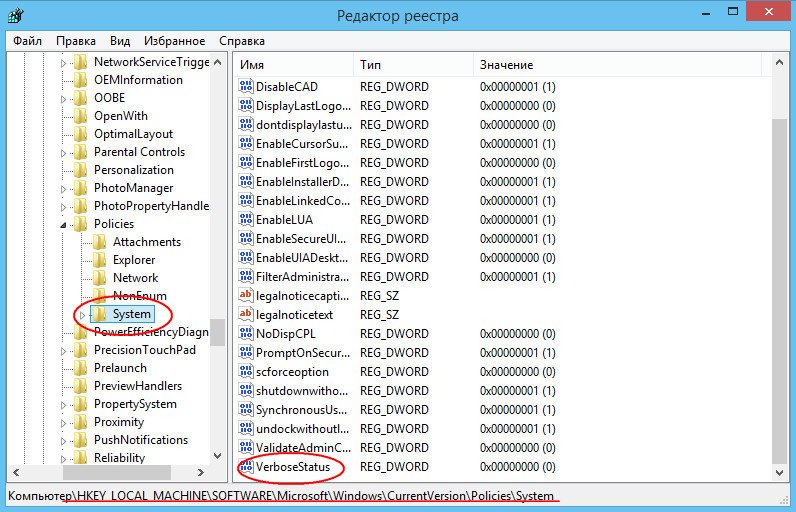Click the Explorer folder icon in tree

point(100,260)
